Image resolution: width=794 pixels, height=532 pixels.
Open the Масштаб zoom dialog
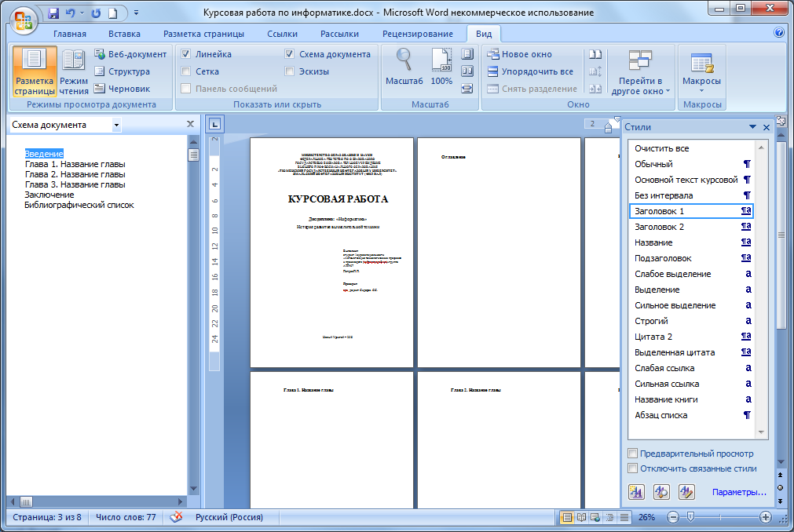[x=404, y=67]
